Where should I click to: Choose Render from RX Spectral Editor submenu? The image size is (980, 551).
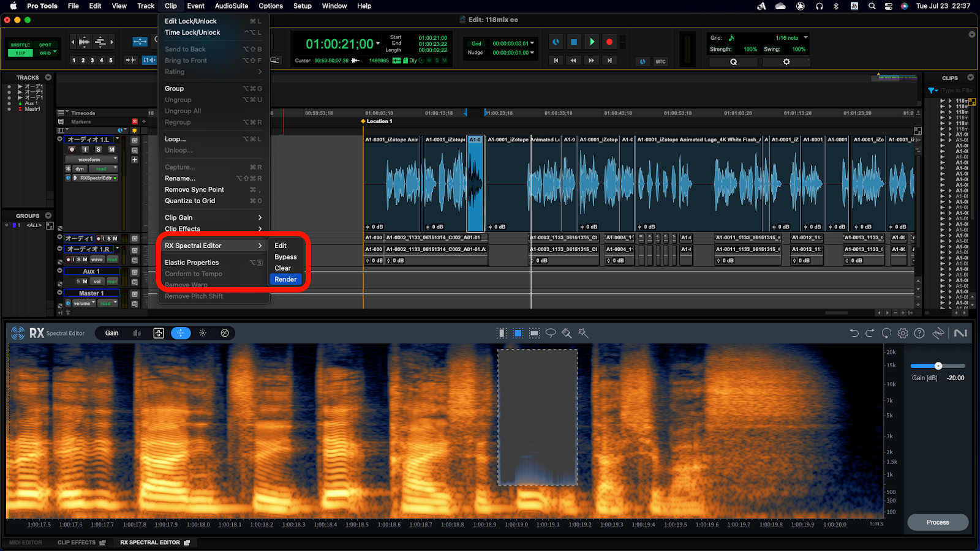(x=285, y=279)
